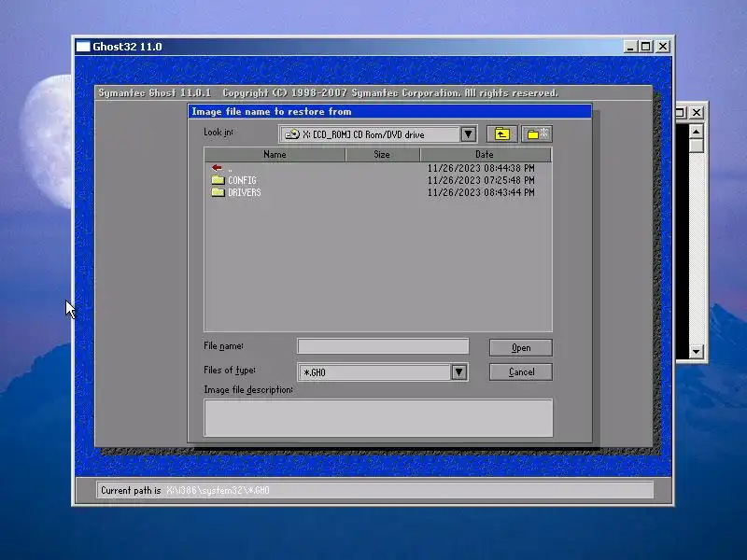This screenshot has width=747, height=560.
Task: Sort by the Size column header
Action: [382, 154]
